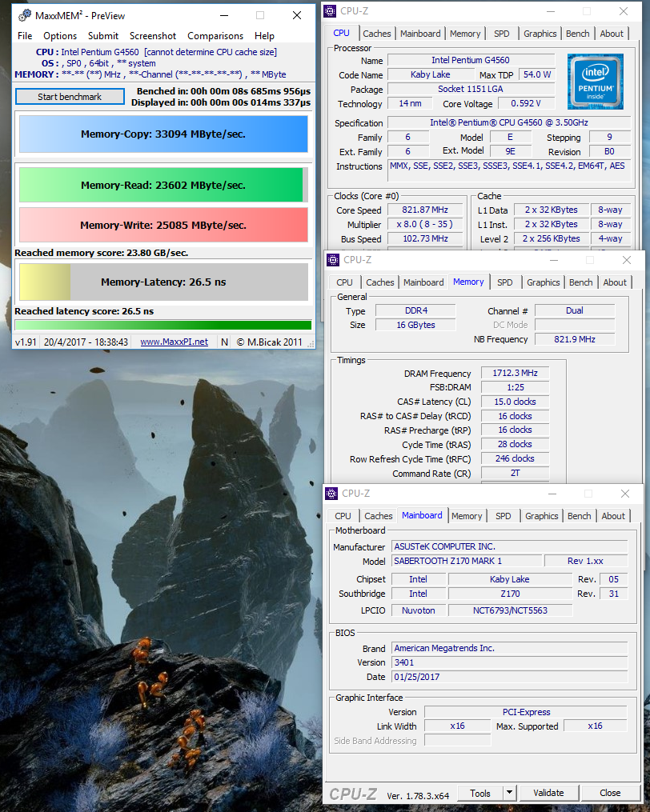Screen dimensions: 650x812
Task: Select SPD tab in bottom CPU-Z window
Action: coord(504,516)
